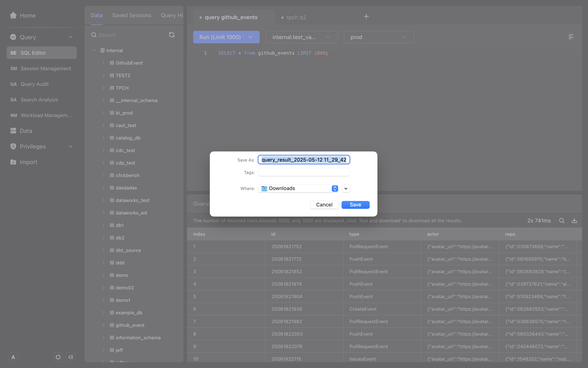Image resolution: width=588 pixels, height=368 pixels.
Task: Click the type column header
Action: (x=354, y=234)
